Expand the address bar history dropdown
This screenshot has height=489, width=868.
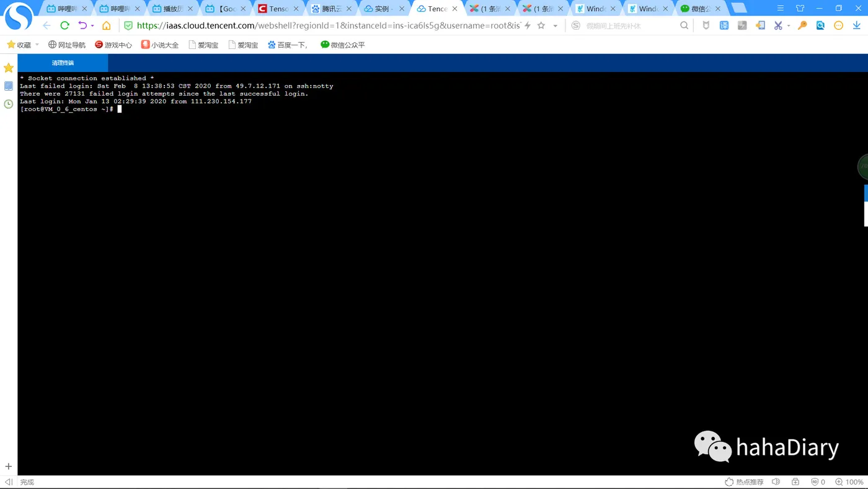555,26
